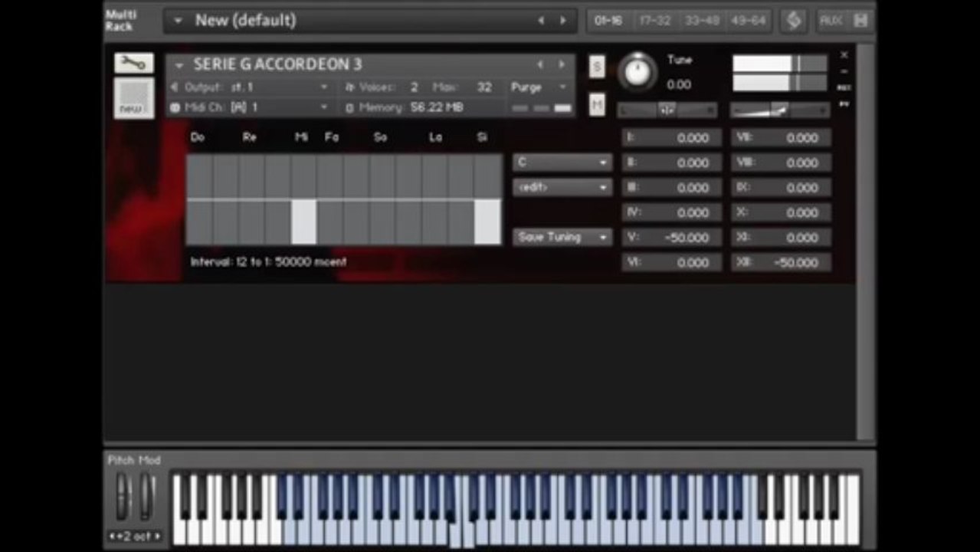Toggle lower tuning cell under Re

coord(251,222)
